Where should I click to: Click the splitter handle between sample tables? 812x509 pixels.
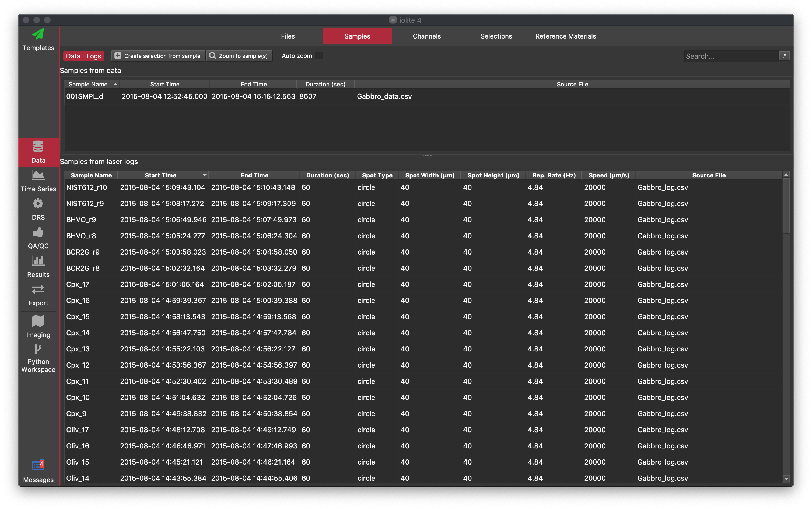pyautogui.click(x=427, y=156)
